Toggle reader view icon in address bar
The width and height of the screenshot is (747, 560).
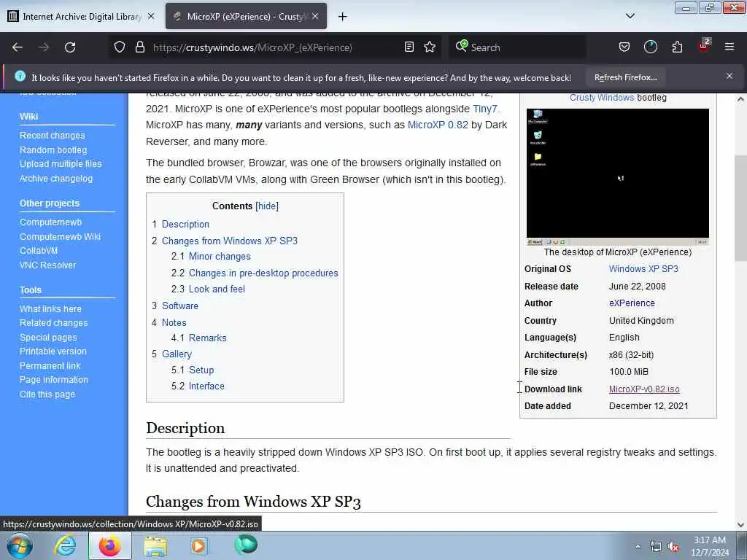coord(409,47)
